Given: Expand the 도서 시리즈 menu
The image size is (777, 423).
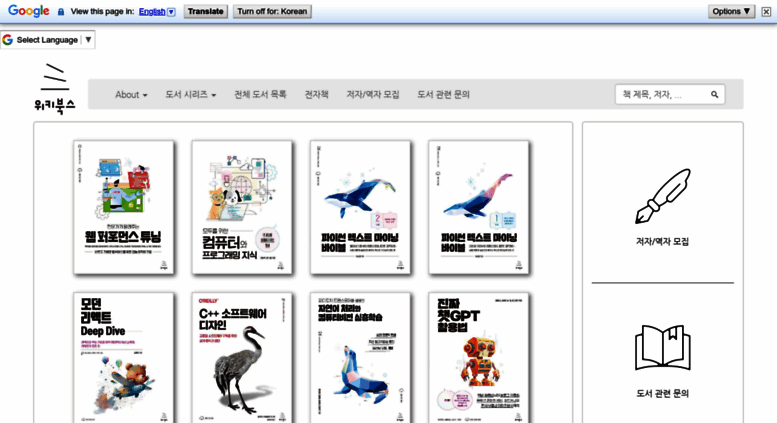Looking at the screenshot, I should coord(191,94).
